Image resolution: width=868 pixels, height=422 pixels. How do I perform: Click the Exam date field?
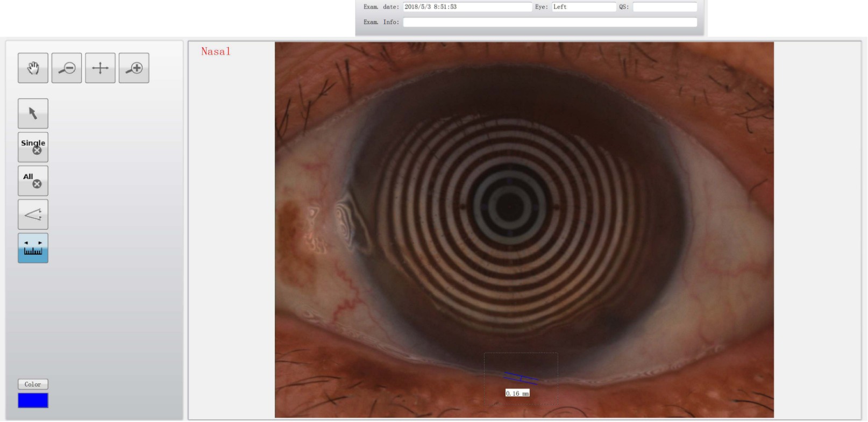[467, 7]
